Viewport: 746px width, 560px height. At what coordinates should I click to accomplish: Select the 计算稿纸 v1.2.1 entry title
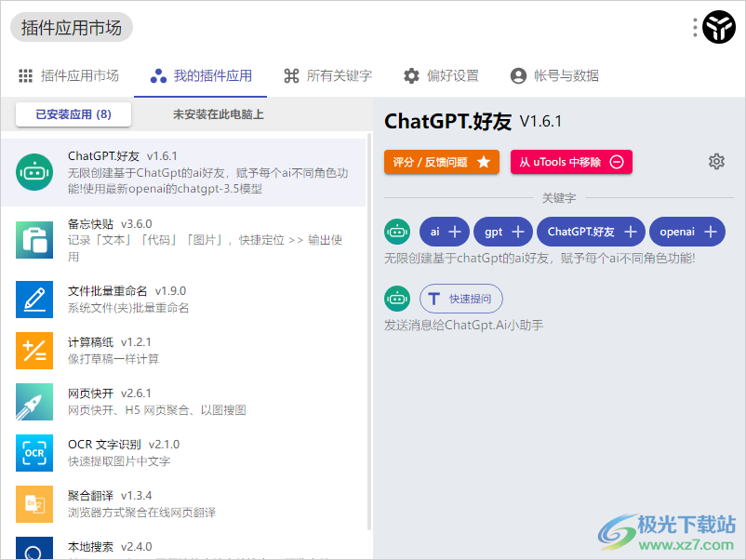point(110,342)
